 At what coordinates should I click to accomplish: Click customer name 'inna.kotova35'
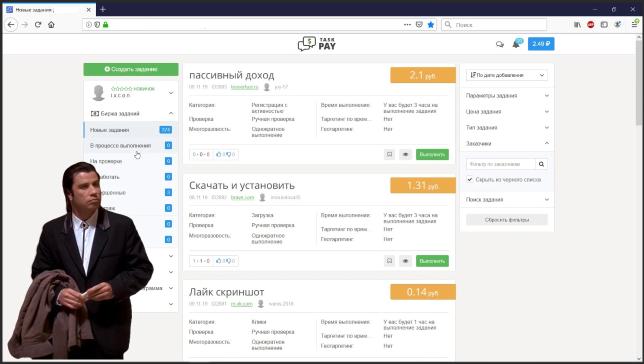(x=285, y=197)
